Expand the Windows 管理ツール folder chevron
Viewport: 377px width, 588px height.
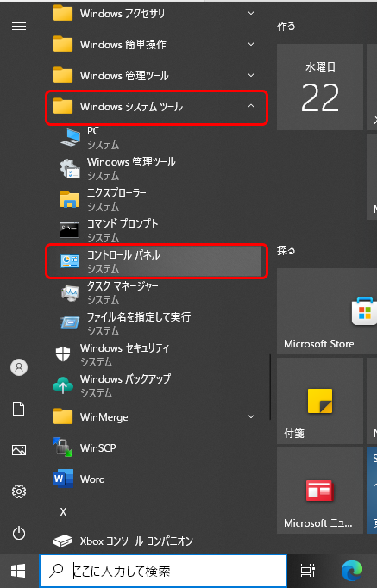251,75
